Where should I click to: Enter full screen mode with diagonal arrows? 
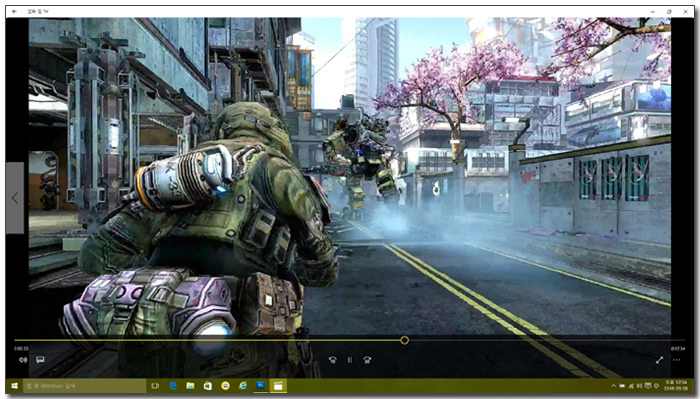[x=659, y=360]
